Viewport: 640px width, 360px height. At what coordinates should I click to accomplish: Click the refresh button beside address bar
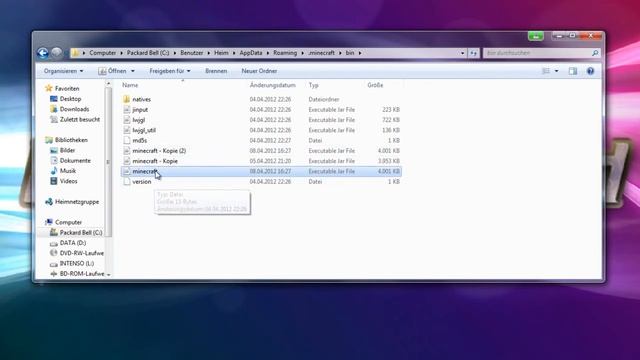pos(473,53)
